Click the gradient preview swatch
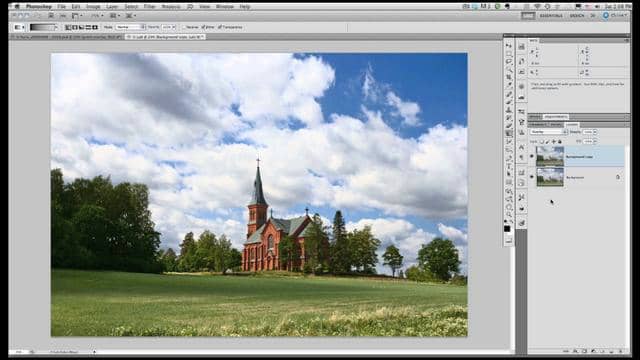640x360 pixels. click(x=42, y=27)
